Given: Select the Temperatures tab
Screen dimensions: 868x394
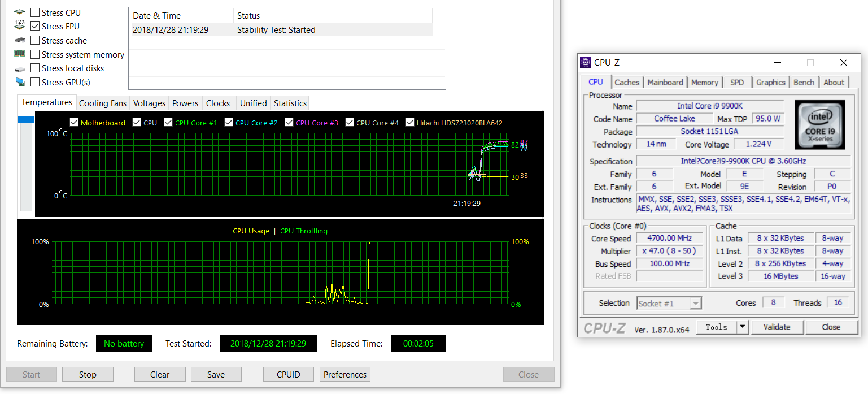Looking at the screenshot, I should coord(47,102).
